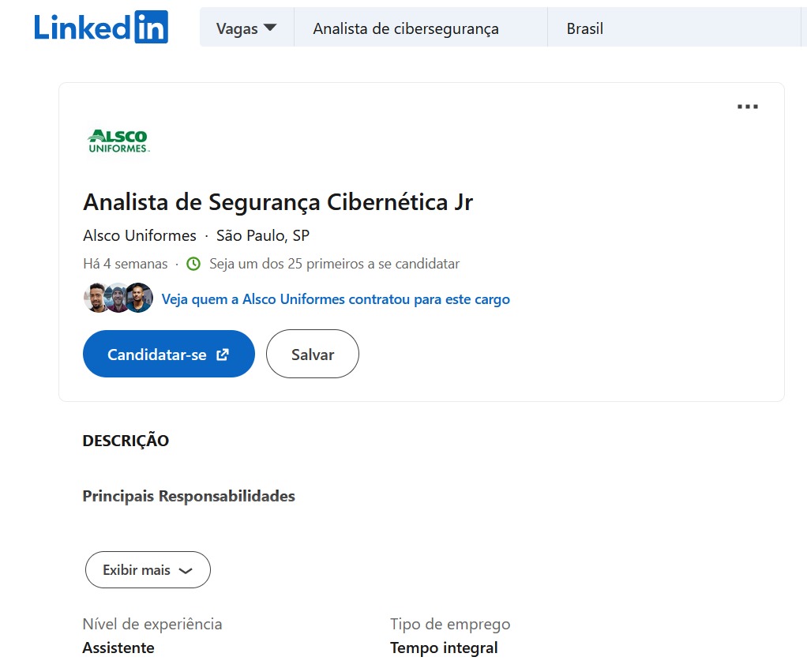This screenshot has height=672, width=807.
Task: Open the Alsco Uniformes company name link
Action: pyautogui.click(x=140, y=235)
